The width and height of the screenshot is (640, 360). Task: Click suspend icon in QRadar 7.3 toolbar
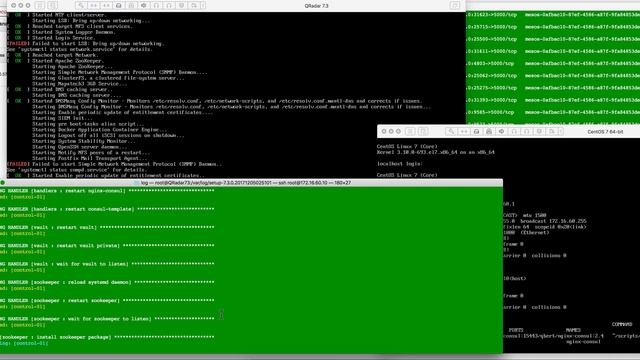pyautogui.click(x=39, y=6)
